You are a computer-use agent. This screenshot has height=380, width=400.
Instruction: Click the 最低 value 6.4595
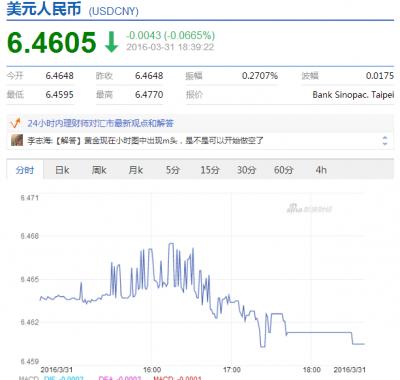[59, 94]
